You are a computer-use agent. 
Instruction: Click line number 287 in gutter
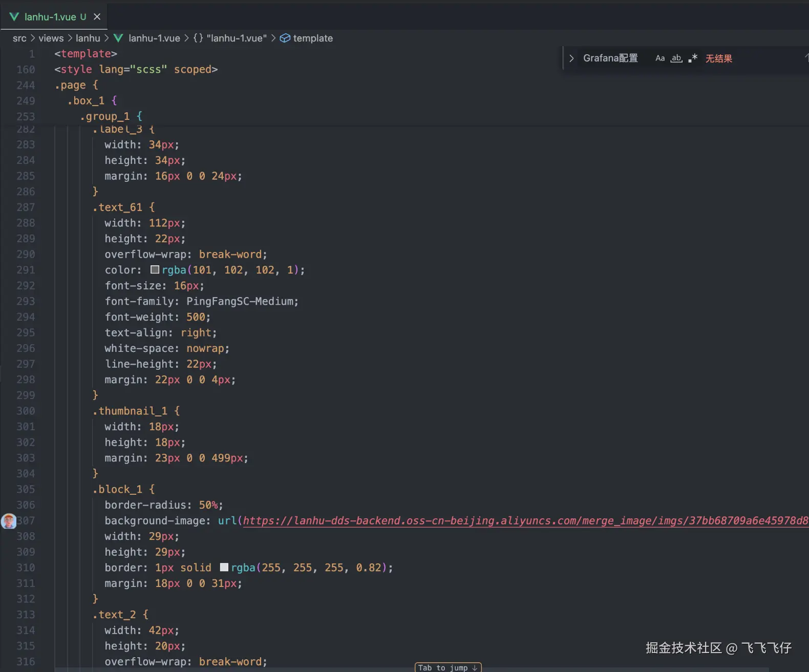tap(26, 207)
